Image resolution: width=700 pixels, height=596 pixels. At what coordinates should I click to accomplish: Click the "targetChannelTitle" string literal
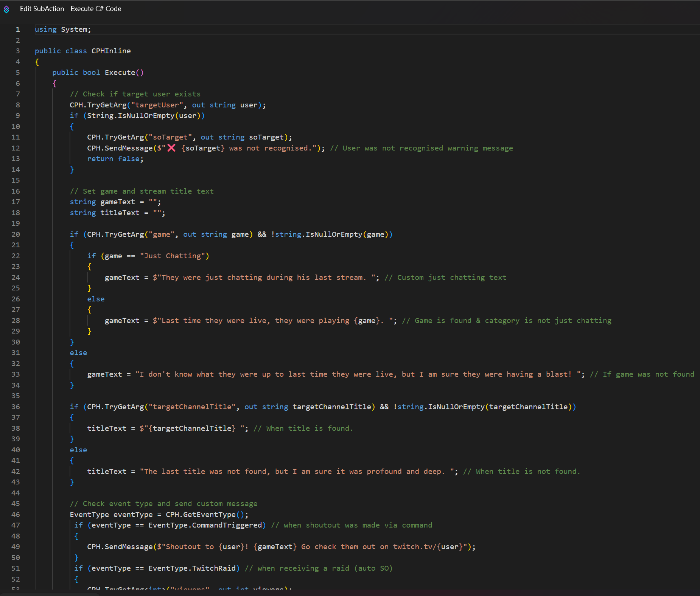click(192, 407)
